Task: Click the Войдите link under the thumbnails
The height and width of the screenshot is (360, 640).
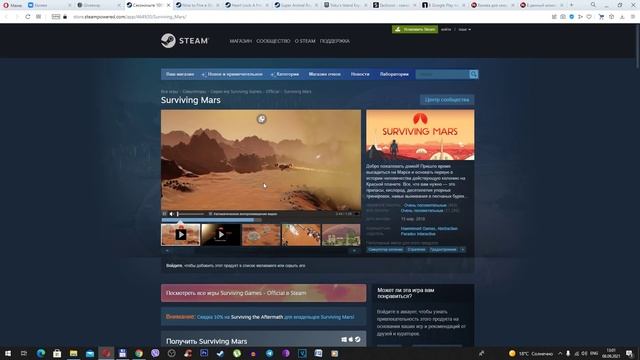Action: [174, 266]
